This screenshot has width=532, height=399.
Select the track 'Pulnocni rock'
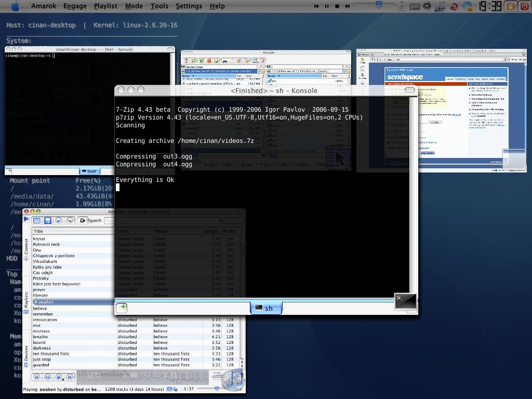click(x=46, y=244)
